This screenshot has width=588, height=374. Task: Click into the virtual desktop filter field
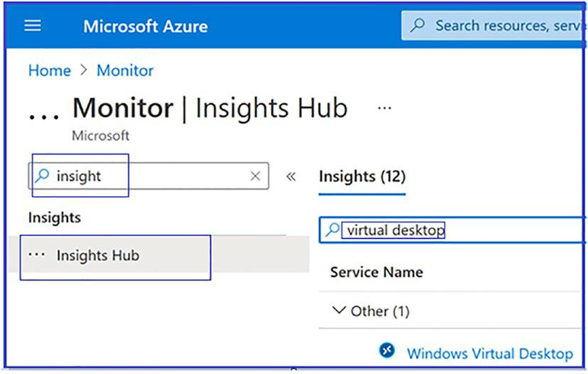tap(452, 230)
